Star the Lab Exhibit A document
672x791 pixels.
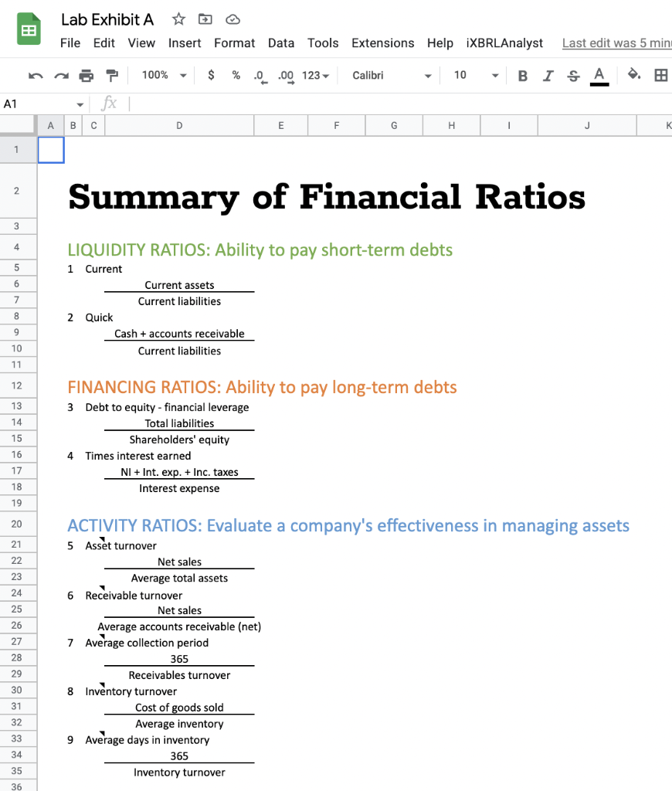[178, 19]
